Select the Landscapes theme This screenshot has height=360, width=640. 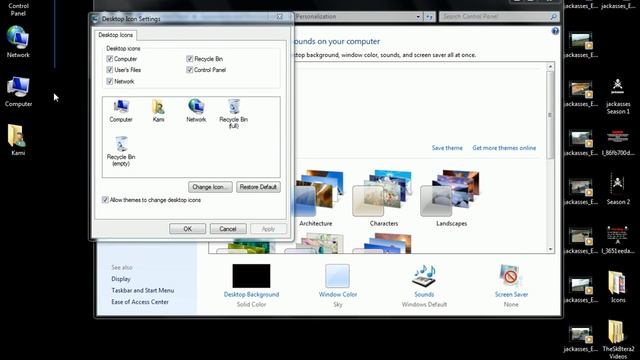pos(451,198)
